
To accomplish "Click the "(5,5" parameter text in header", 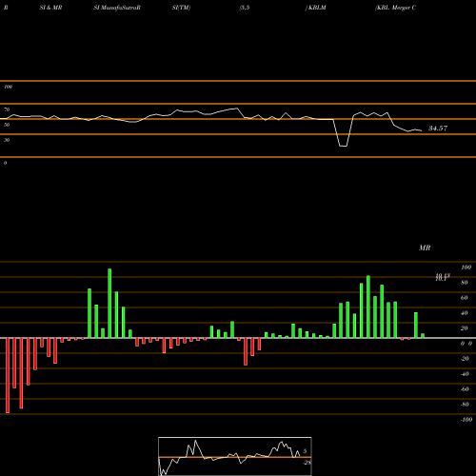I will pos(245,8).
